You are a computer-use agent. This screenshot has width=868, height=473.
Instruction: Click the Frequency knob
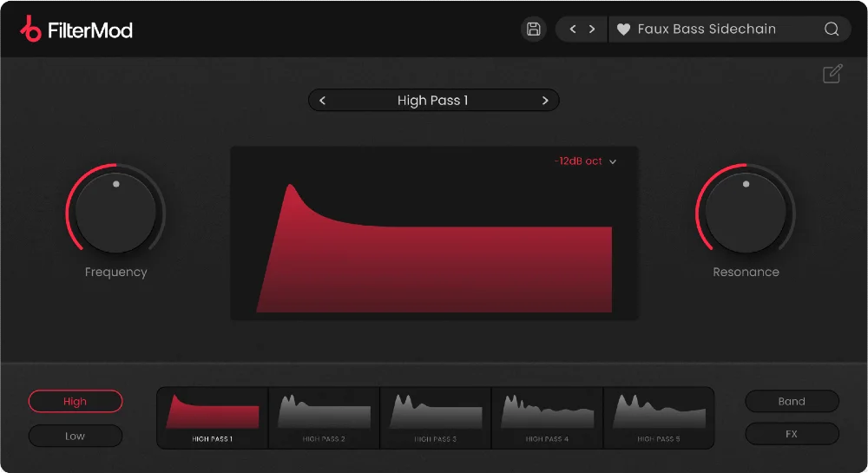(x=116, y=211)
